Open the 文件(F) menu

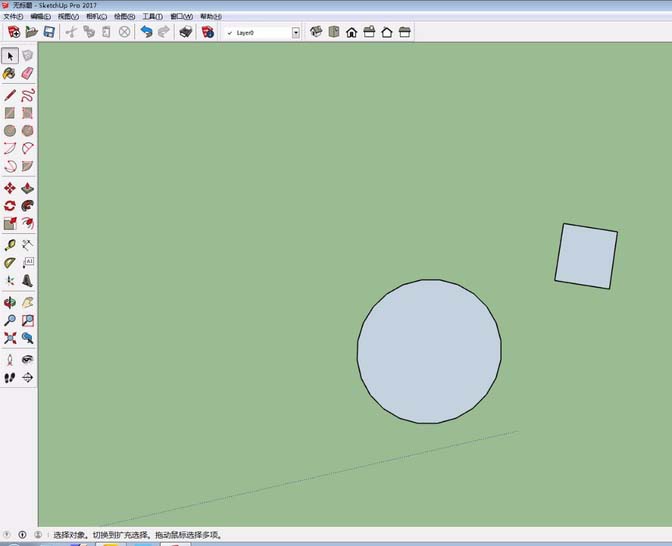pyautogui.click(x=13, y=17)
